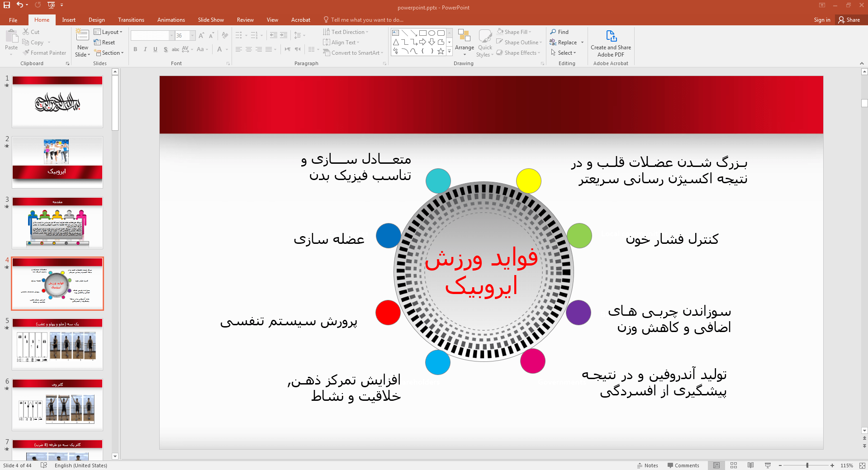The width and height of the screenshot is (868, 470).
Task: Switch to the Insert tab
Action: [x=69, y=20]
